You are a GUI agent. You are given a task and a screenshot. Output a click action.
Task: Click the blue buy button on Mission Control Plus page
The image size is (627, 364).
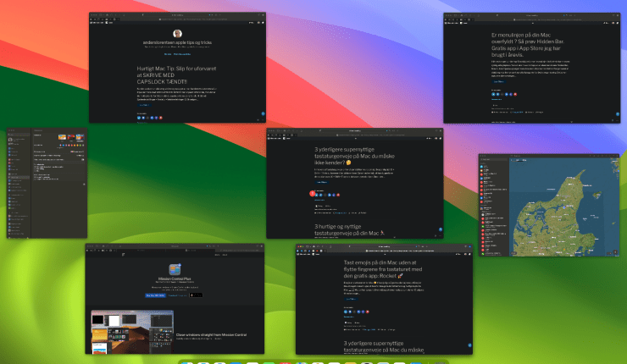click(156, 295)
